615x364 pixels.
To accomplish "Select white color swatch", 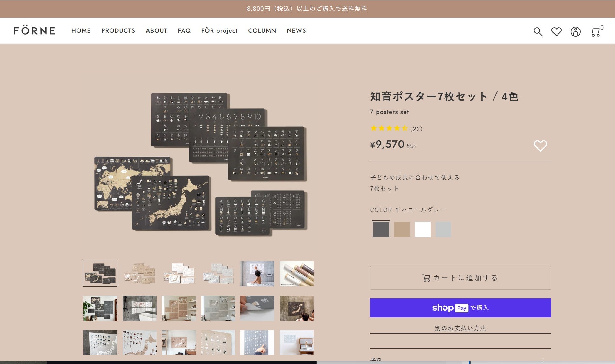I will tap(423, 229).
